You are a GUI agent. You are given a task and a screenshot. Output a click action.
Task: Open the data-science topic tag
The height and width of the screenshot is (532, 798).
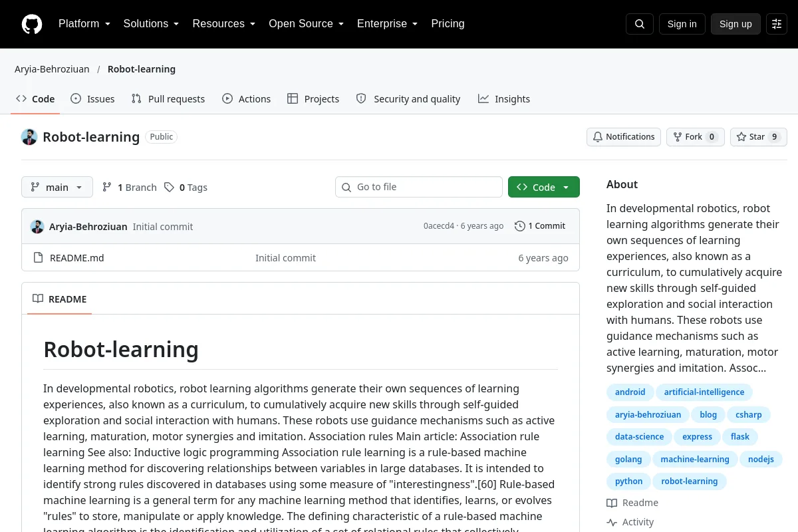pos(639,437)
